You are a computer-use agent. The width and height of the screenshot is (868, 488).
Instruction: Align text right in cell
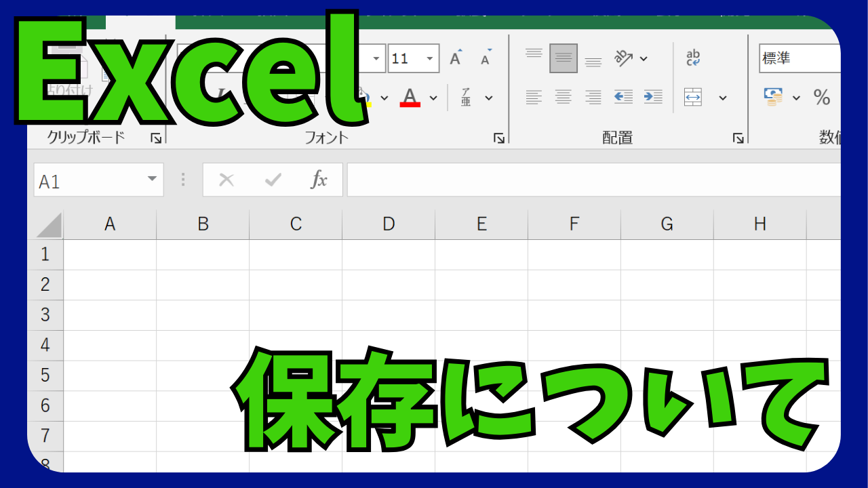[593, 98]
